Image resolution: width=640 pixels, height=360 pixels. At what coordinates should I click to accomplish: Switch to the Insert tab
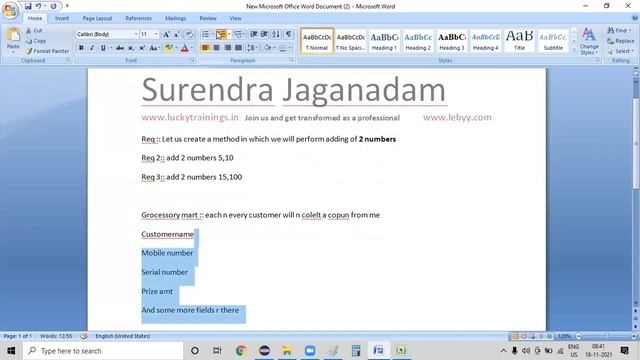tap(62, 18)
